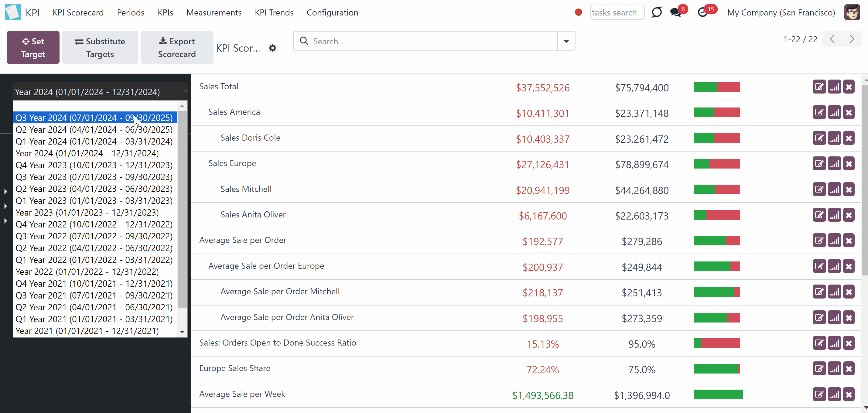Select Q2 Year 2023 in the period list
The width and height of the screenshot is (868, 413).
pos(94,189)
